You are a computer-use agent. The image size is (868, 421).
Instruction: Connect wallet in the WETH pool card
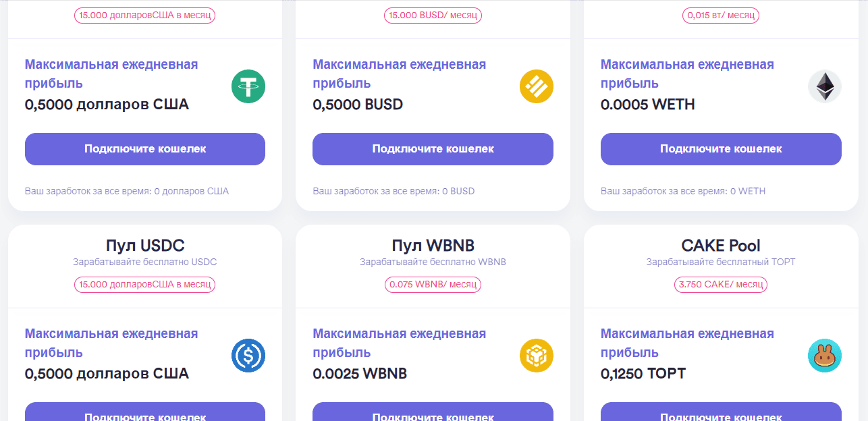pos(721,149)
